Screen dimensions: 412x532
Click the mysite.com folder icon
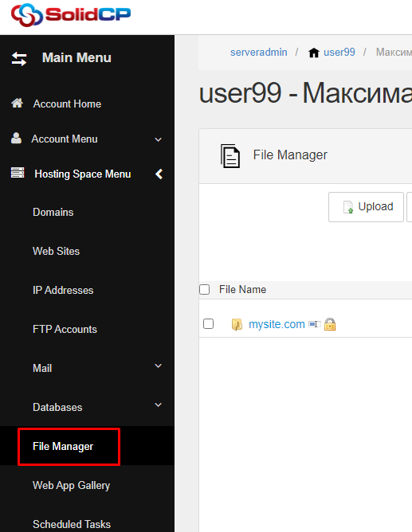click(237, 324)
